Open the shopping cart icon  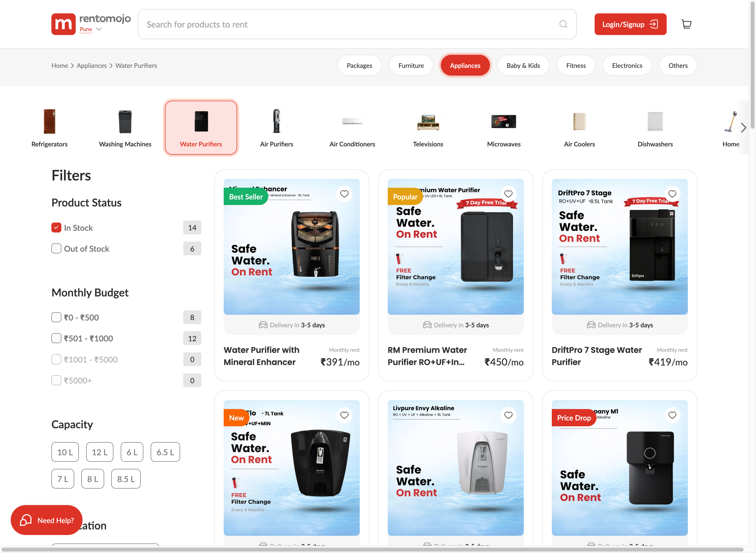pyautogui.click(x=686, y=24)
